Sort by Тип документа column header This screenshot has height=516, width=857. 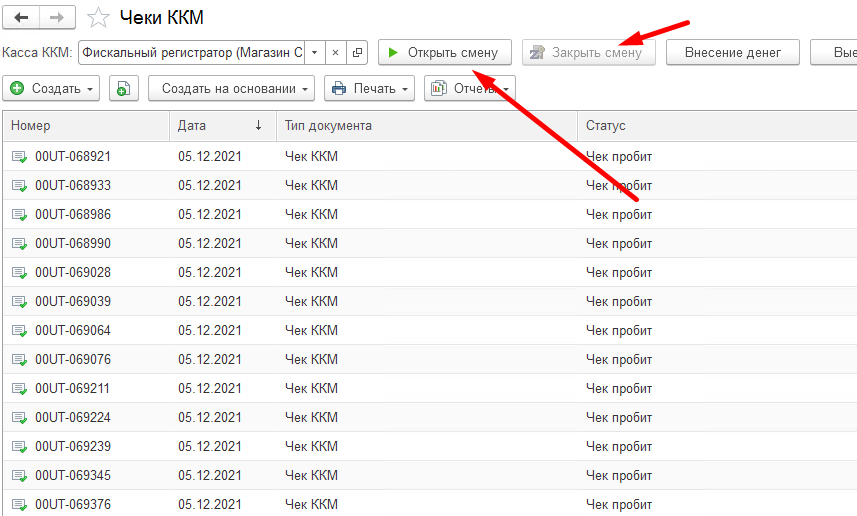point(427,126)
